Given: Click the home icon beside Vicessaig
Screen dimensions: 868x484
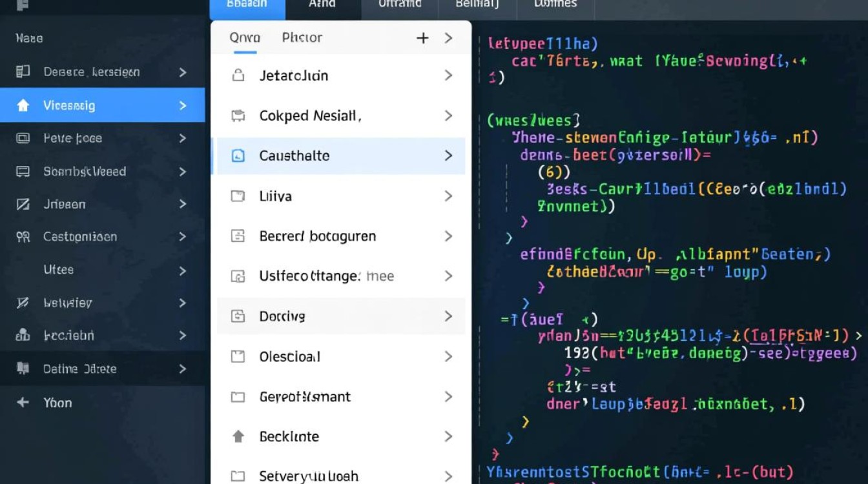Looking at the screenshot, I should click(x=23, y=106).
